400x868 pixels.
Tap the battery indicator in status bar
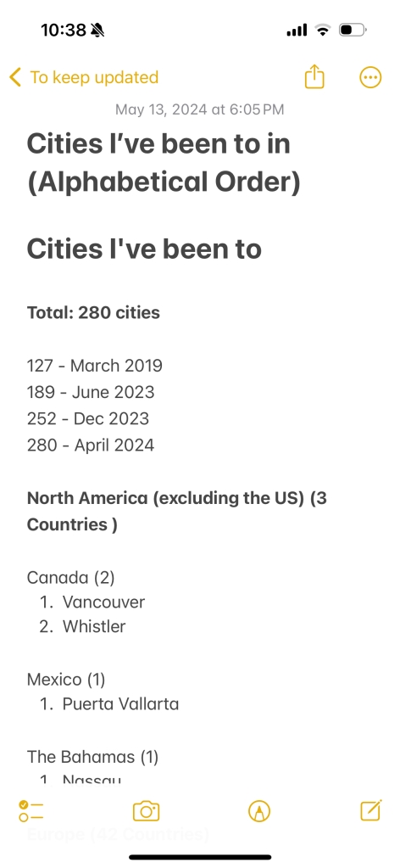353,30
